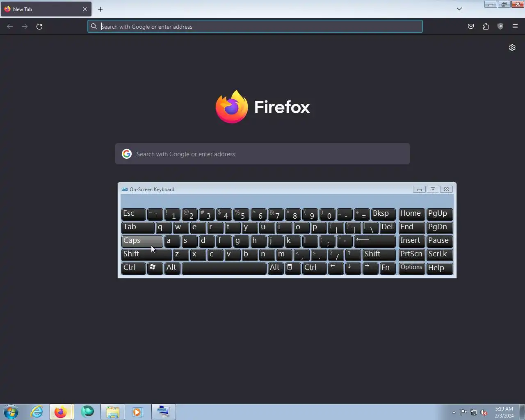
Task: Open the Firefox hamburger menu
Action: [x=515, y=27]
